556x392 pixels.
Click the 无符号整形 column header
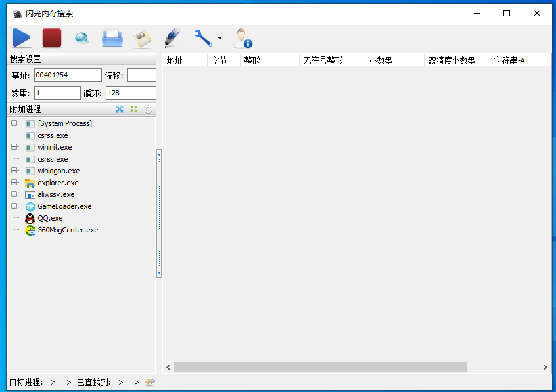(333, 60)
